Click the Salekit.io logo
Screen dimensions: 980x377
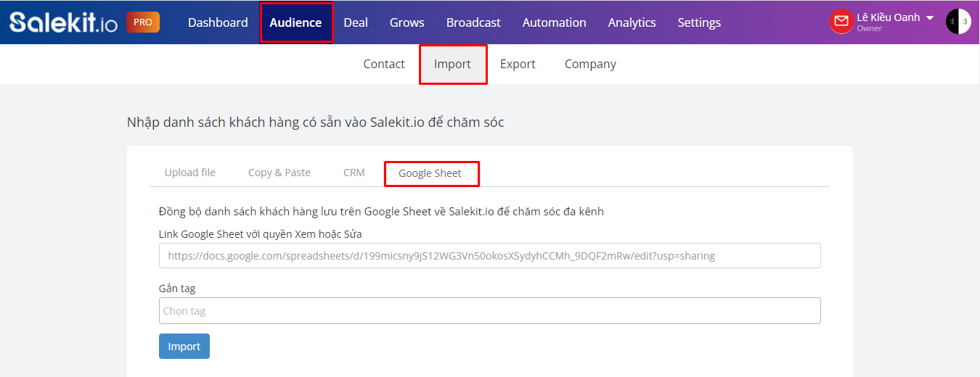[x=63, y=22]
